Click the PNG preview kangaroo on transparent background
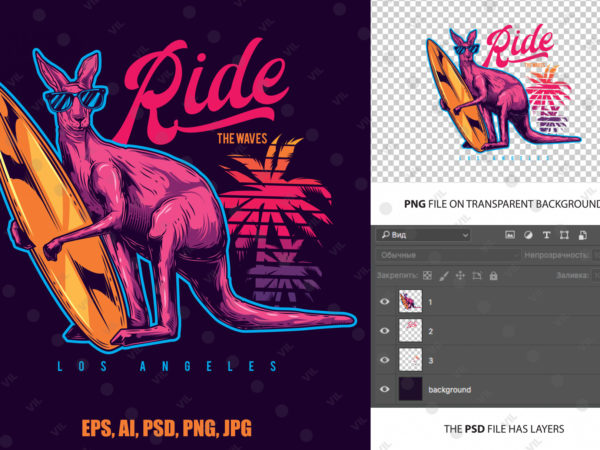The height and width of the screenshot is (450, 600). pyautogui.click(x=504, y=88)
